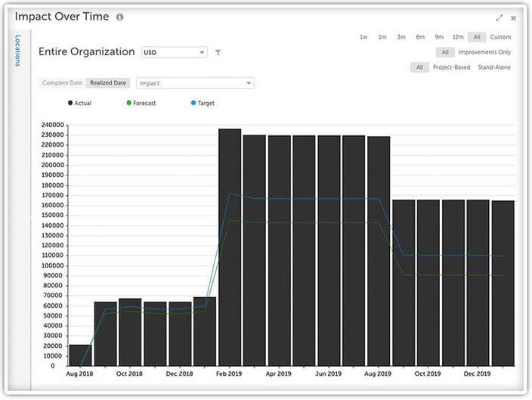The height and width of the screenshot is (400, 532).
Task: Choose the Custom time range
Action: 500,37
